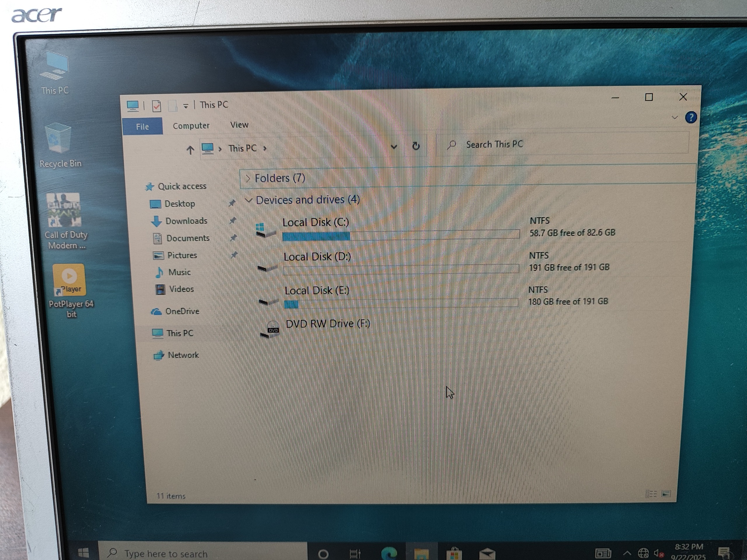Refresh the This PC view

416,146
